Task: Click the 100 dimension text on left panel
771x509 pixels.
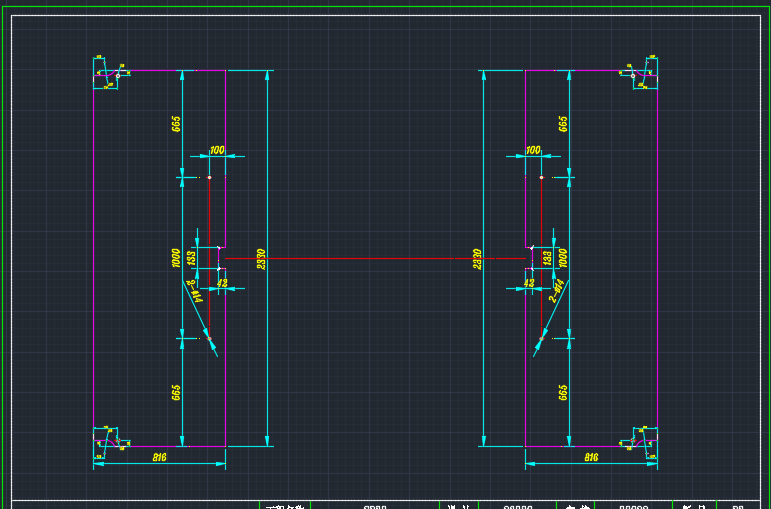Action: tap(217, 150)
